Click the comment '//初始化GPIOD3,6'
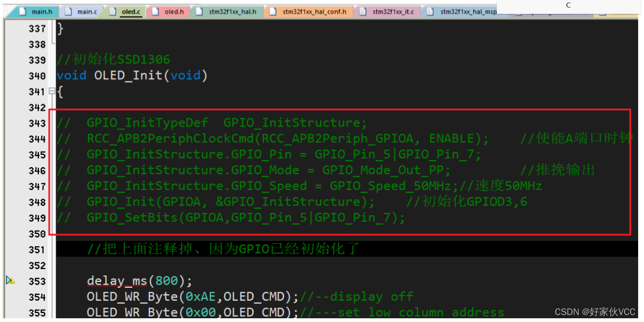Image resolution: width=644 pixels, height=322 pixels. coord(467,202)
